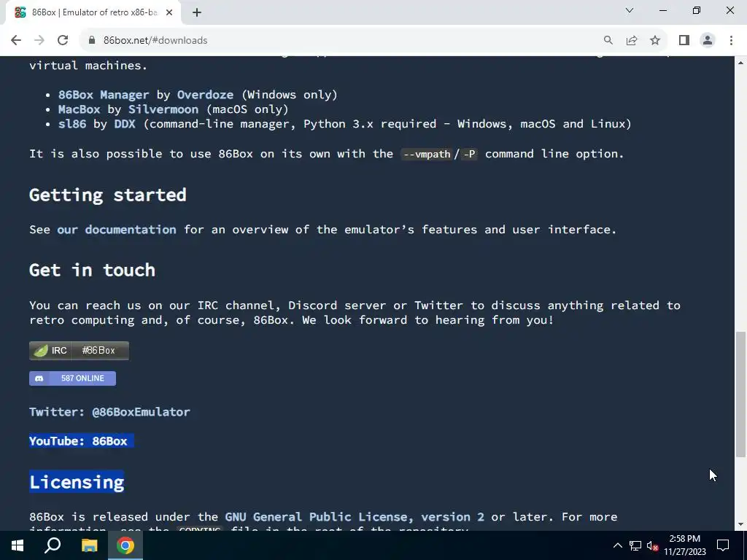The height and width of the screenshot is (560, 747).
Task: Click the address bar URL field
Action: (343, 40)
